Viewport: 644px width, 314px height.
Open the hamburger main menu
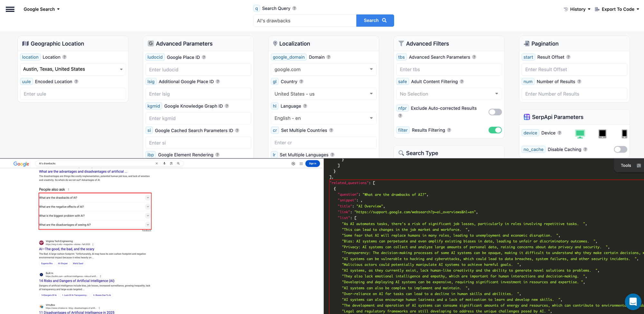coord(10,9)
